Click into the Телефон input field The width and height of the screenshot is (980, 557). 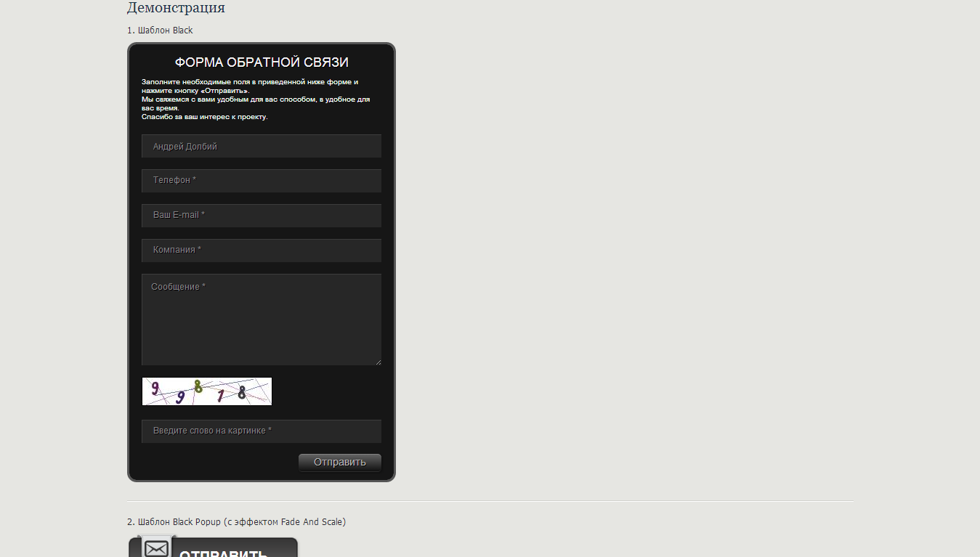261,181
